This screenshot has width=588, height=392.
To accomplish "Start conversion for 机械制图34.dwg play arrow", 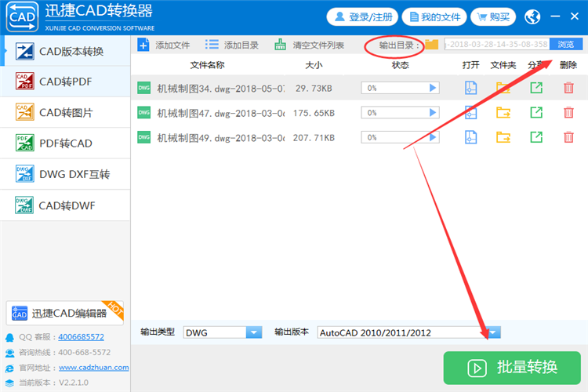I will click(x=432, y=88).
